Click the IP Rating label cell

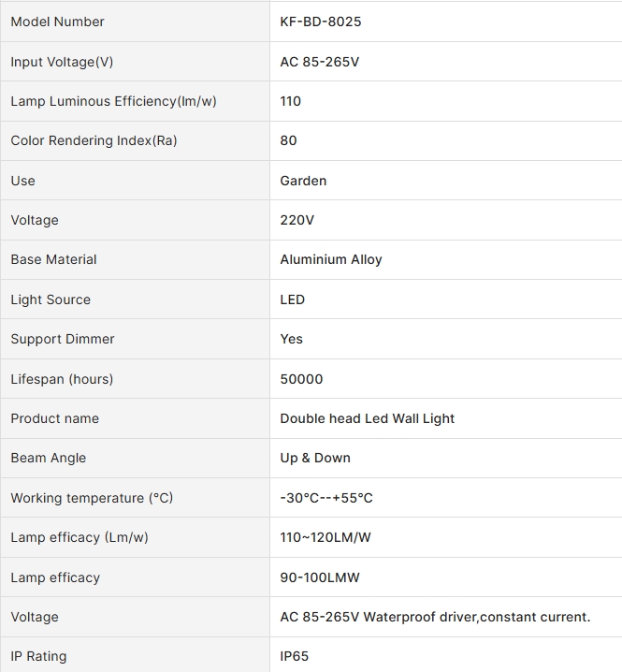click(x=135, y=655)
